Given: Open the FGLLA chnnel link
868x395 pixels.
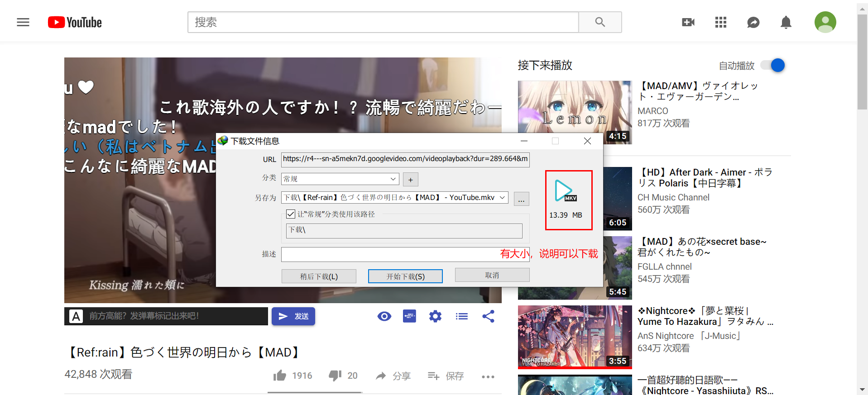Looking at the screenshot, I should click(x=664, y=267).
